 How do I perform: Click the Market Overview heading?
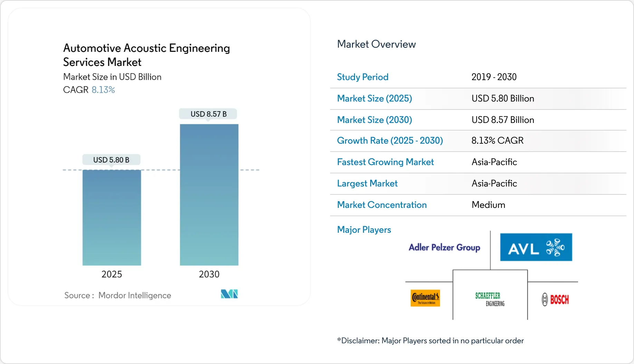[376, 44]
